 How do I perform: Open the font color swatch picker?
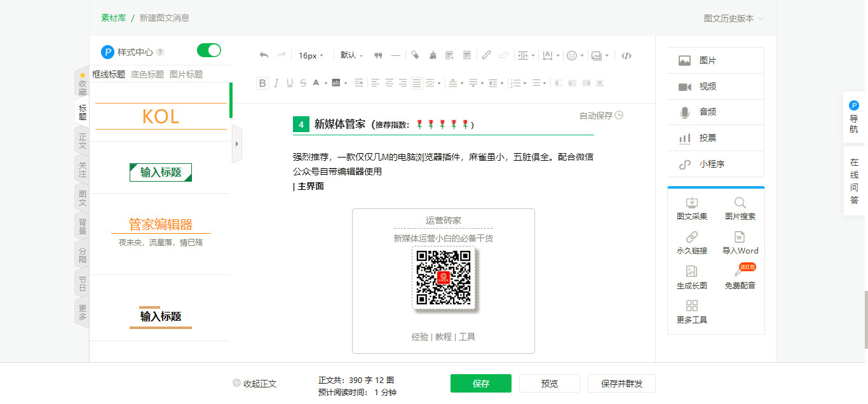click(317, 83)
